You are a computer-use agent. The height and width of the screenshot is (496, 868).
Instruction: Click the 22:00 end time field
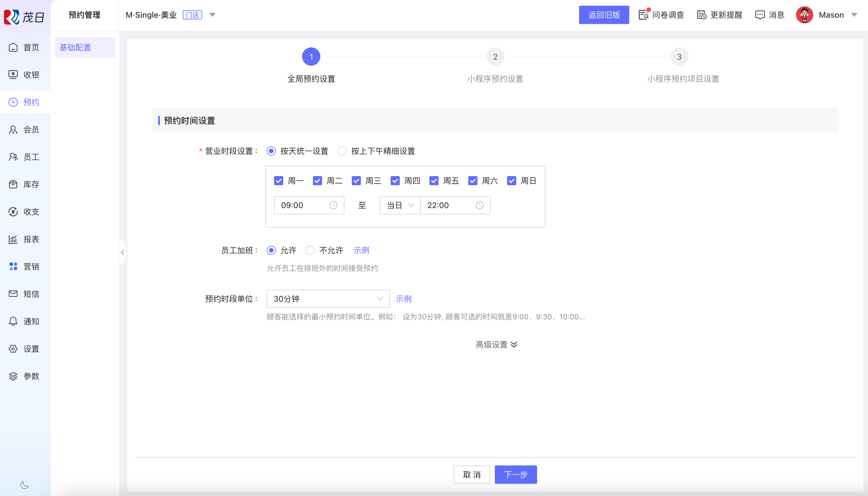[x=450, y=205]
